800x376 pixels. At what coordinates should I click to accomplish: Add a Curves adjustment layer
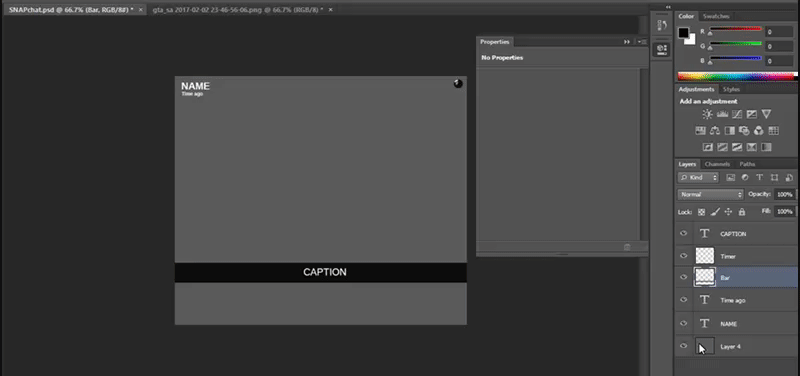pos(737,114)
